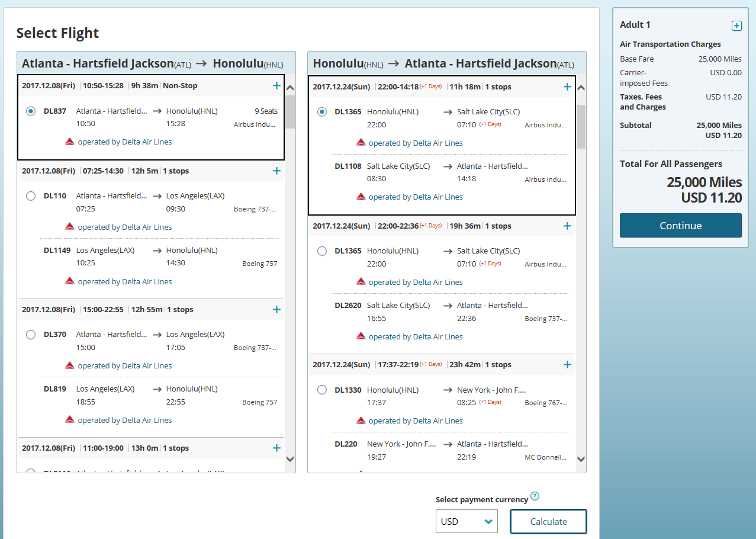Click Delta logo under DL837 flight
756x539 pixels.
point(69,142)
